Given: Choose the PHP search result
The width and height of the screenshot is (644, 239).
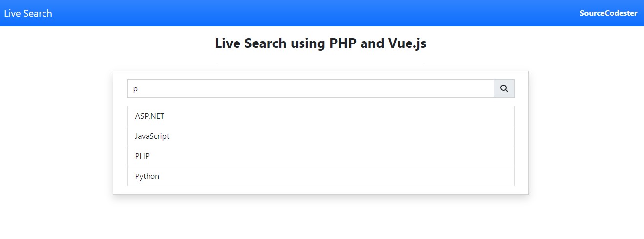Looking at the screenshot, I should point(321,156).
